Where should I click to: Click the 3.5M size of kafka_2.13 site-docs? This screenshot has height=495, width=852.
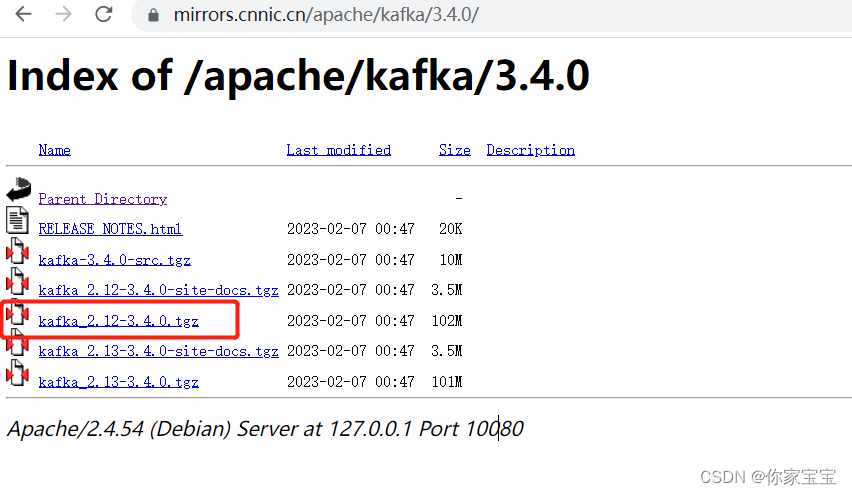coord(447,351)
